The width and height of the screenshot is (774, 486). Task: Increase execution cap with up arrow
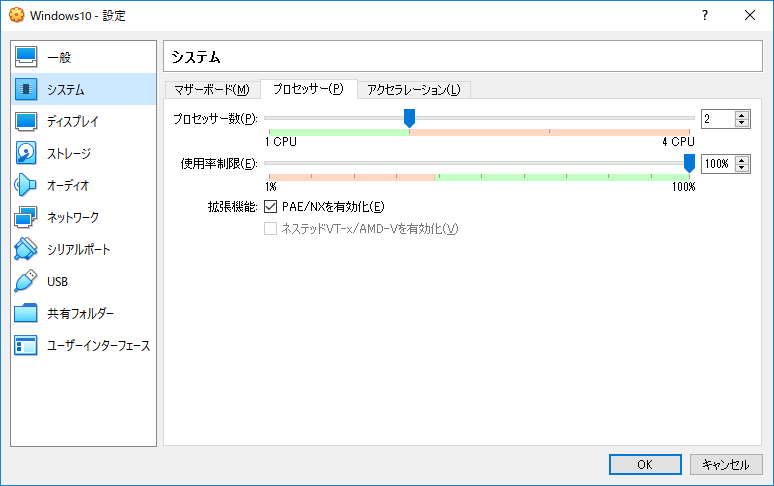pyautogui.click(x=741, y=160)
